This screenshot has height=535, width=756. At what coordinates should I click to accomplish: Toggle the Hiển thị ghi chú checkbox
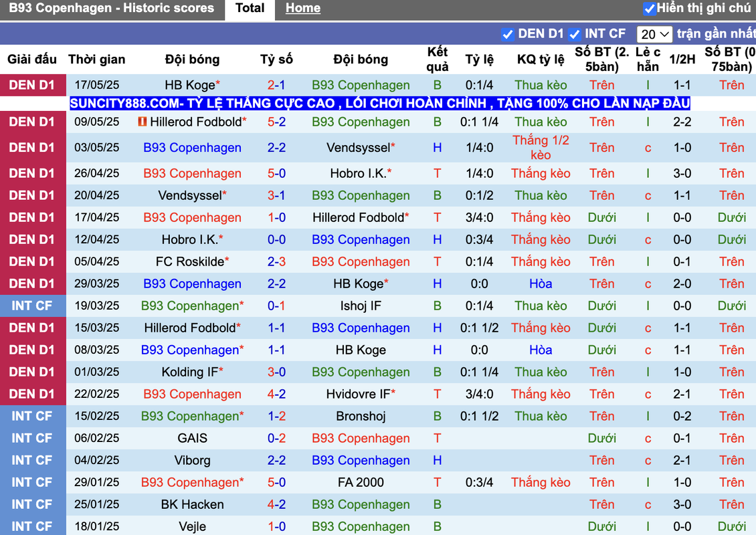click(x=650, y=8)
